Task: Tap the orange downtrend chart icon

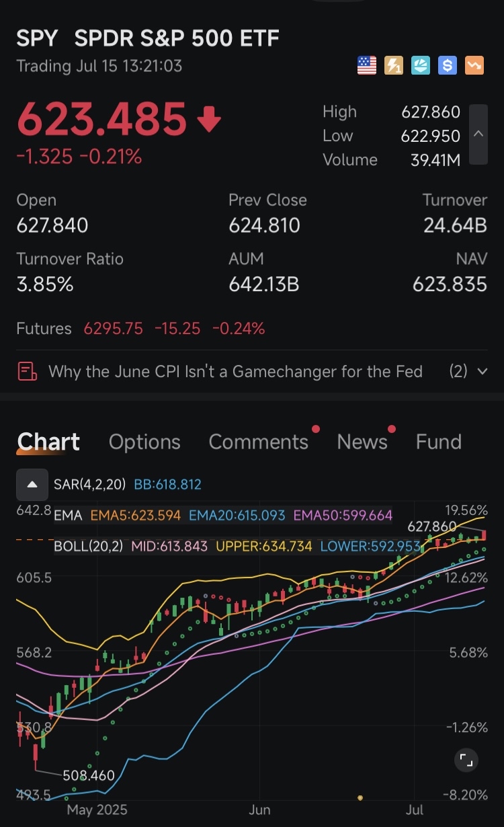Action: [x=474, y=65]
